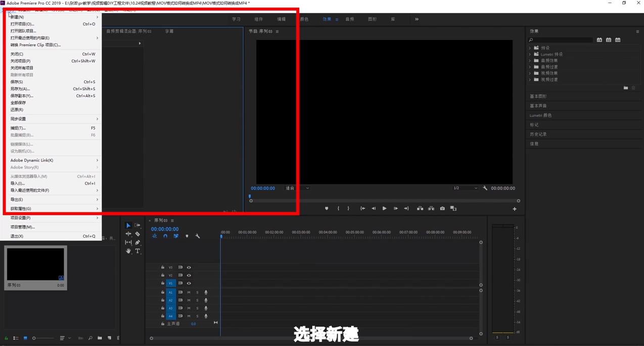
Task: Add a marker in timeline header
Action: pyautogui.click(x=187, y=236)
